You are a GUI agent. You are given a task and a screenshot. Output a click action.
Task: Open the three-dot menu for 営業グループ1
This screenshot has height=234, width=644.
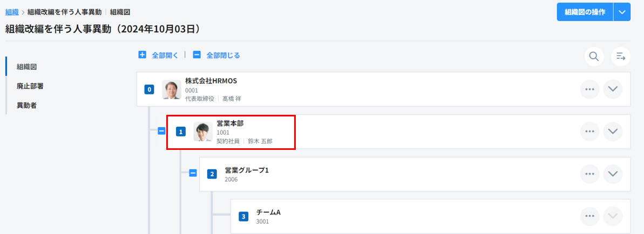pyautogui.click(x=589, y=174)
